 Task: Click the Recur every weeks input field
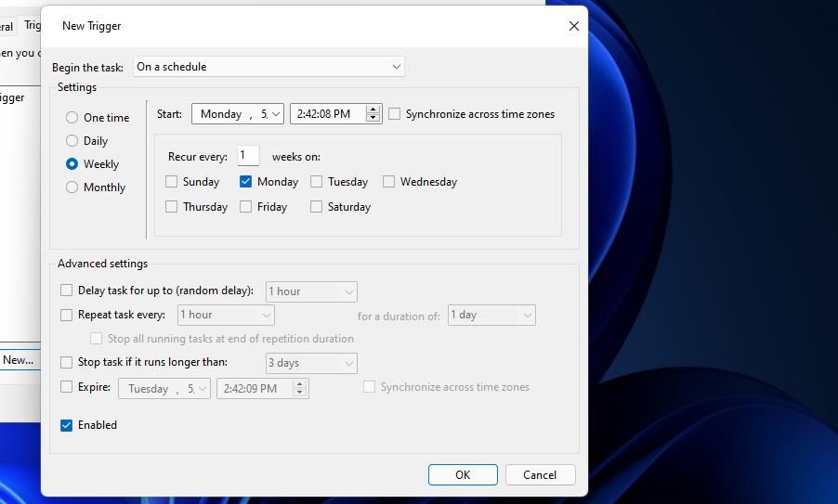pos(248,156)
